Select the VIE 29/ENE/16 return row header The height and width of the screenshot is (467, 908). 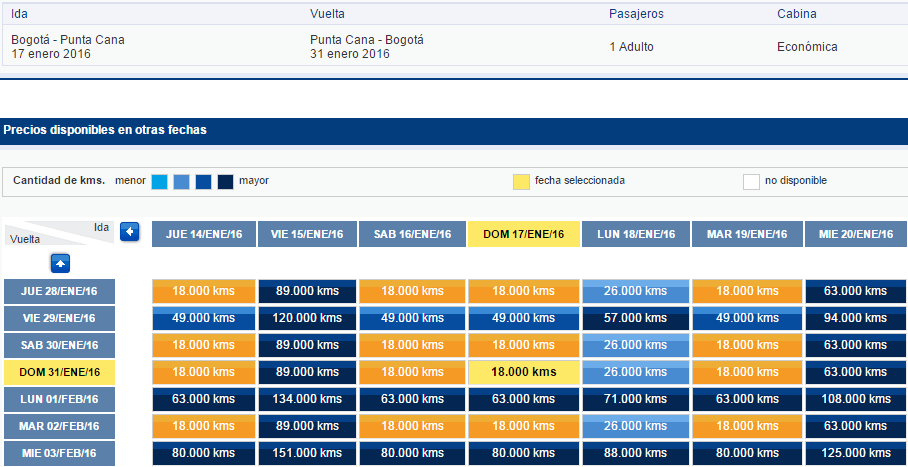point(60,318)
